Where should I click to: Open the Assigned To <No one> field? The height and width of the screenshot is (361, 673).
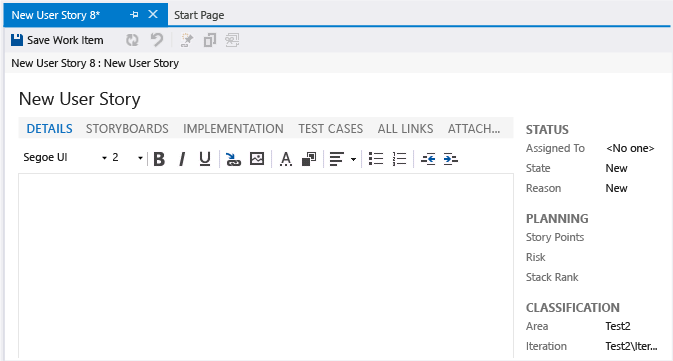[x=630, y=148]
